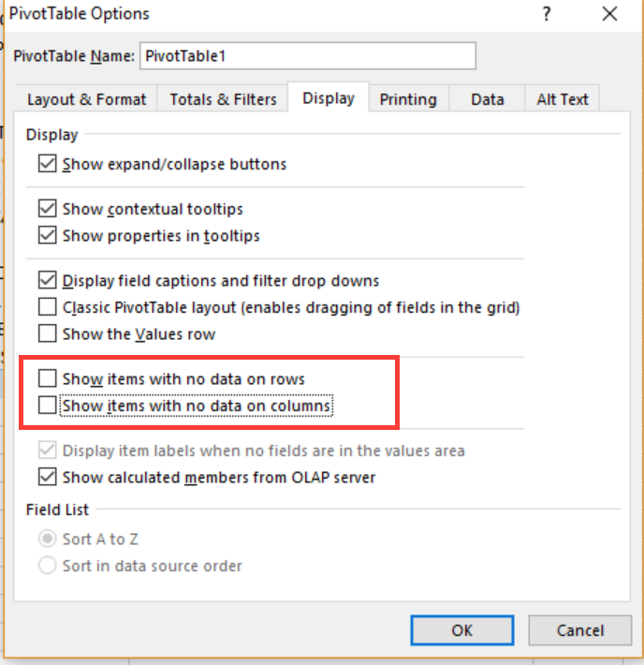Switch to the Layout & Format tab
The width and height of the screenshot is (644, 665).
pos(86,99)
